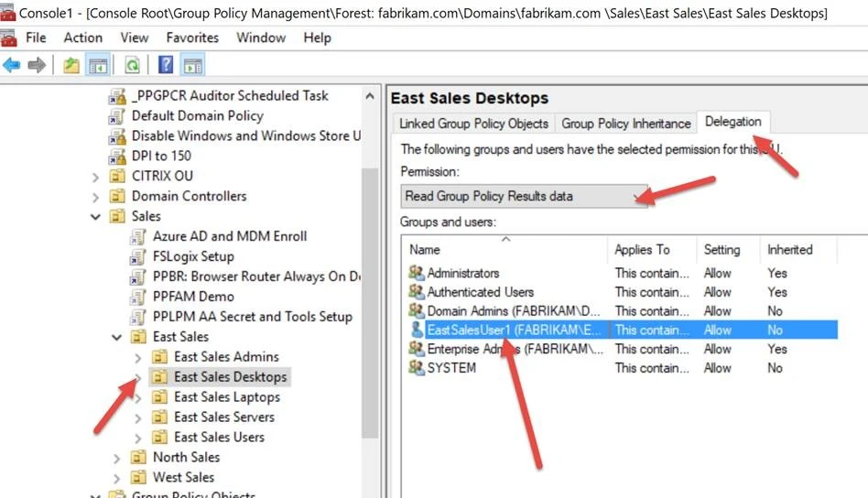Click the Up One Level folder icon
This screenshot has height=498, width=868.
click(x=71, y=65)
